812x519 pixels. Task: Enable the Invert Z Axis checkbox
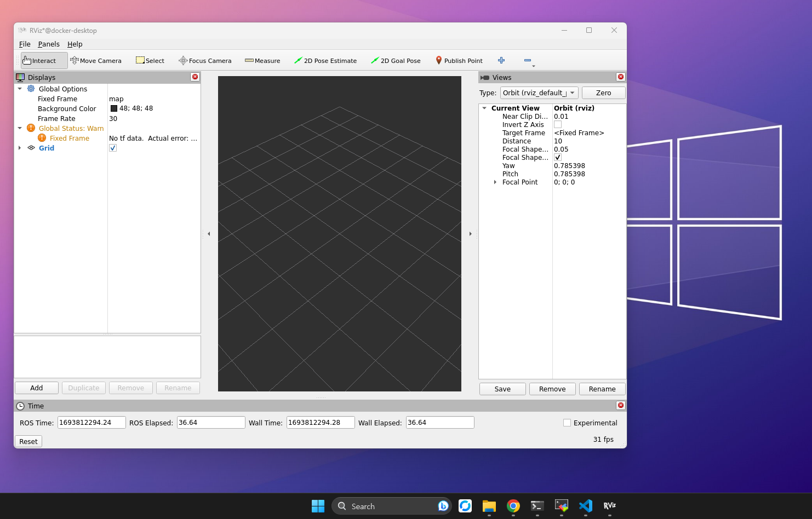(x=557, y=124)
